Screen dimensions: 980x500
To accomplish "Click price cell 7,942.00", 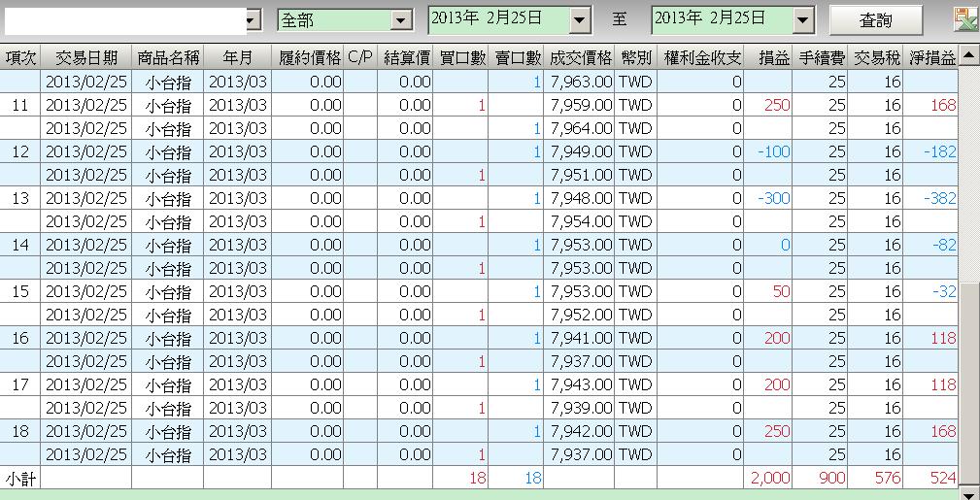I will (581, 431).
